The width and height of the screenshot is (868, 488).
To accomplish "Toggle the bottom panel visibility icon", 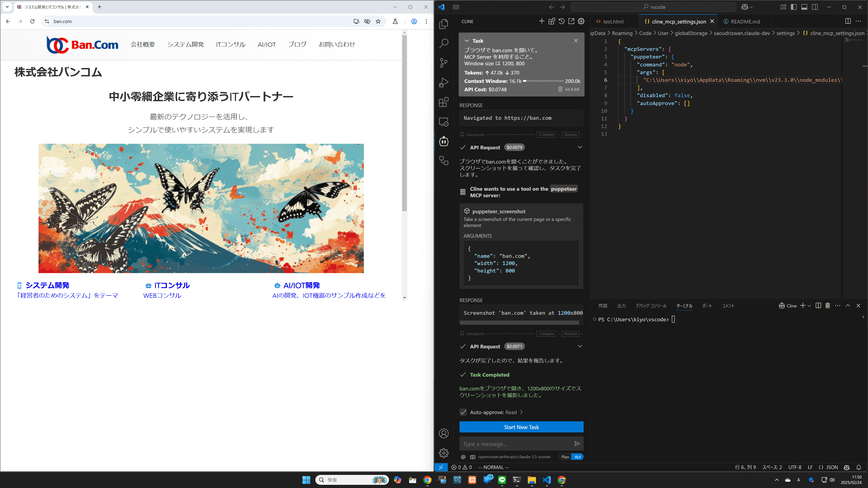I will click(x=805, y=7).
